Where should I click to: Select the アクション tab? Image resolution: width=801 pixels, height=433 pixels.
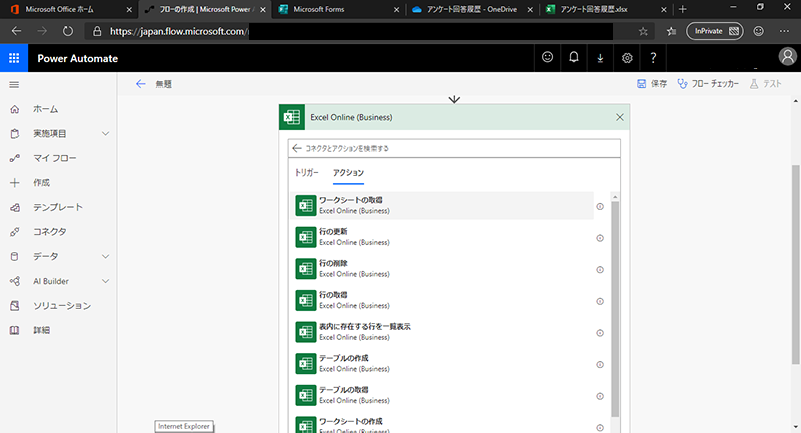(348, 173)
